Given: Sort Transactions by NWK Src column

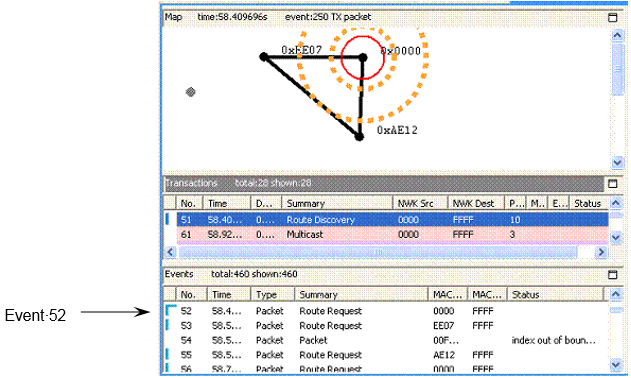Looking at the screenshot, I should [x=420, y=203].
